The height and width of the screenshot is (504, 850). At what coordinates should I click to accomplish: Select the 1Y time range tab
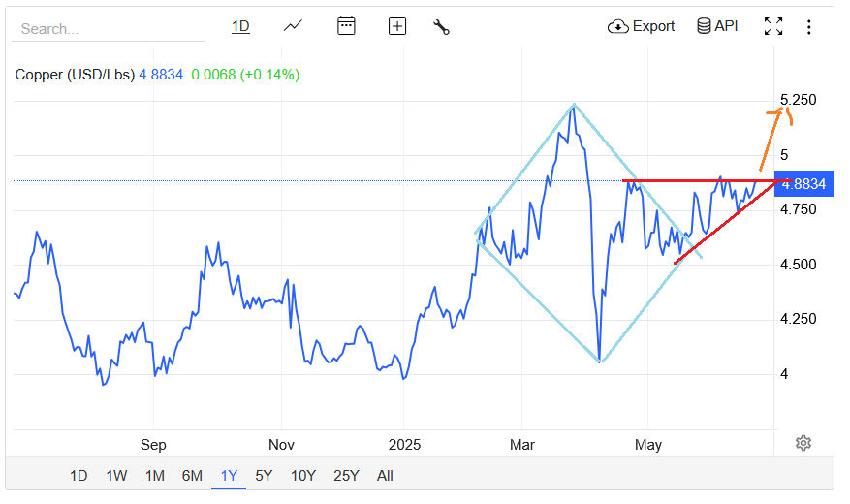(229, 476)
